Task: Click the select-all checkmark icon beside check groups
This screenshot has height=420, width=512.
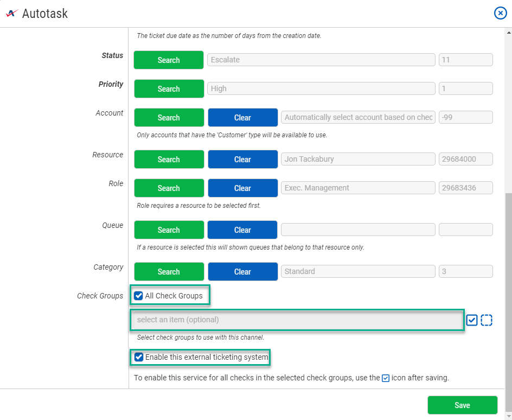Action: click(x=472, y=320)
